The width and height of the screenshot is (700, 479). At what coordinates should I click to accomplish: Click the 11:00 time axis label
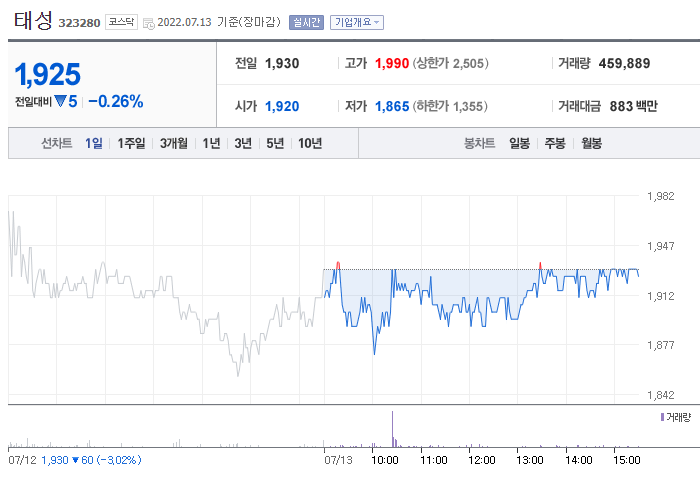433,460
